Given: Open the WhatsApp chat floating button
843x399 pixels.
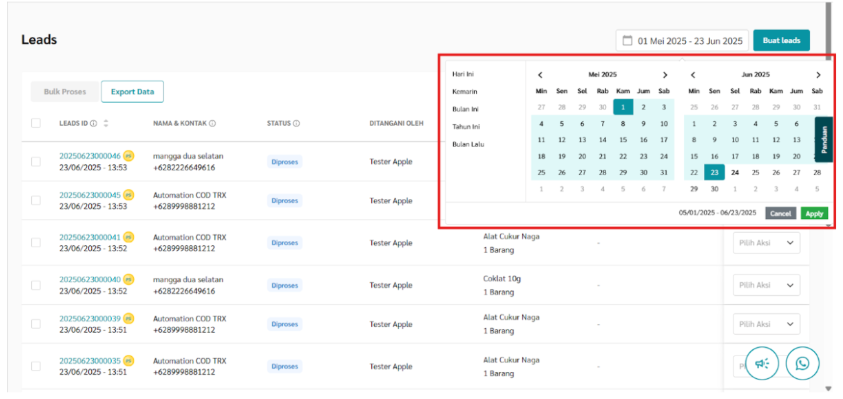Looking at the screenshot, I should [x=803, y=364].
